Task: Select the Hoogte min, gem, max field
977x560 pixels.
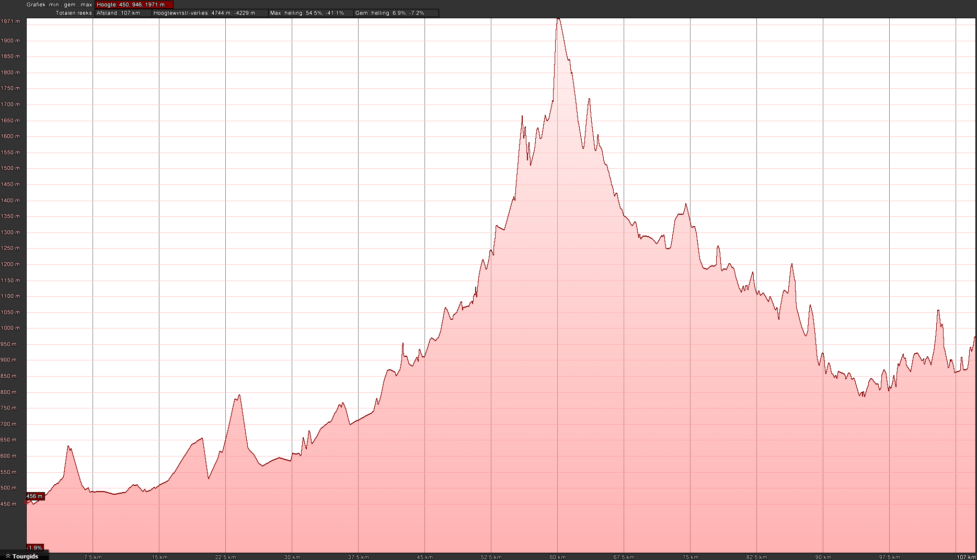Action: pos(134,5)
